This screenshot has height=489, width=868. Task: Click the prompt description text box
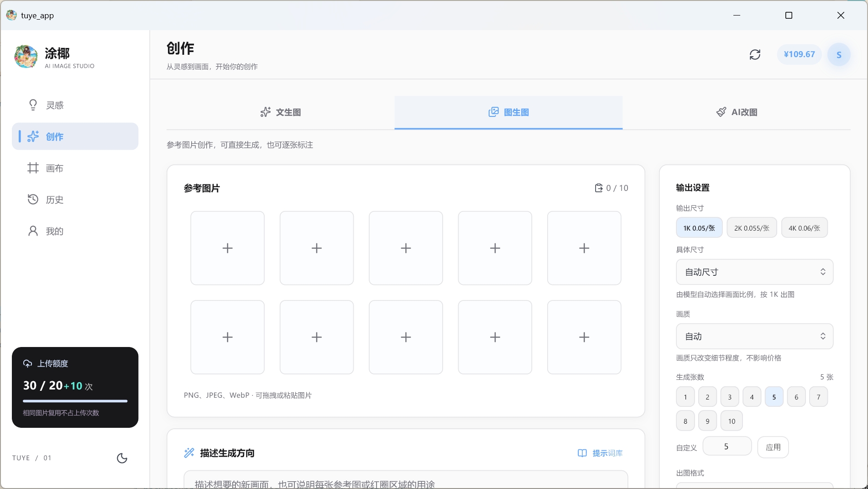coord(406,480)
